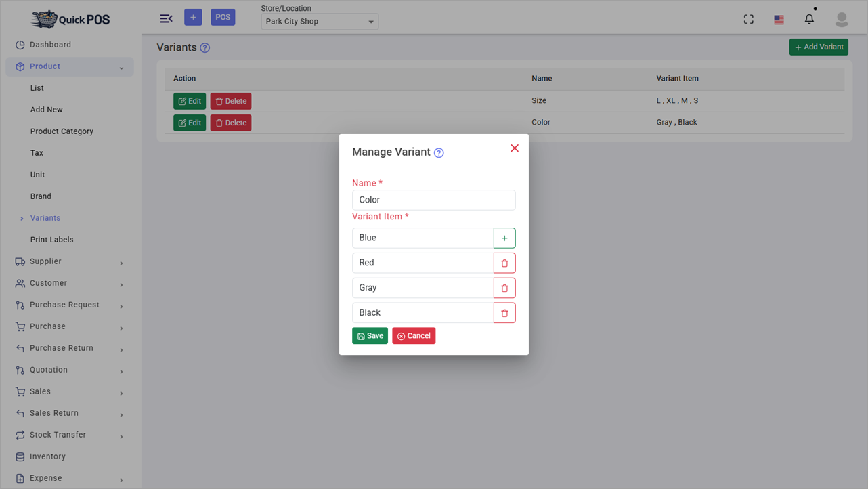Add a new variant item with plus icon

[504, 238]
